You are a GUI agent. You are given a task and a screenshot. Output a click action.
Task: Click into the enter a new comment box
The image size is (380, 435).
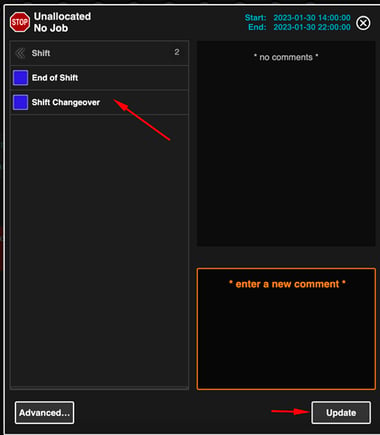[286, 329]
